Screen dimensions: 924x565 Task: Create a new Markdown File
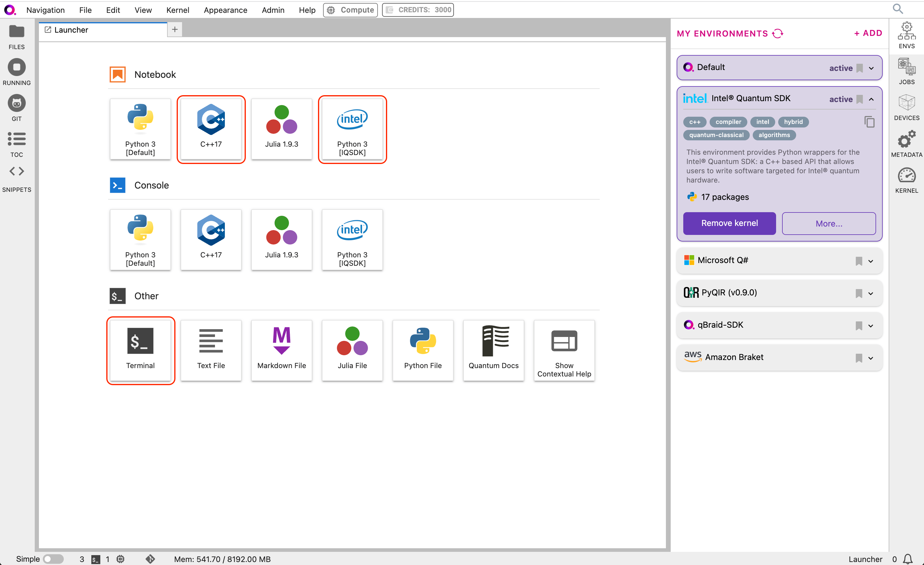(282, 350)
